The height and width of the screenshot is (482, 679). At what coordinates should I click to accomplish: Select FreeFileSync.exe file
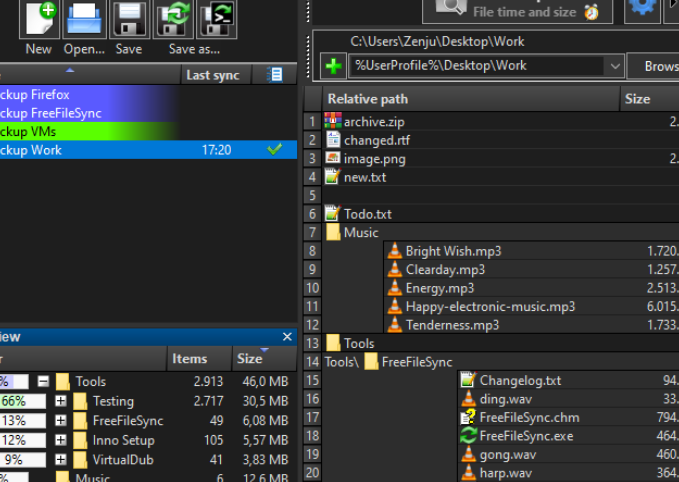pos(569,436)
